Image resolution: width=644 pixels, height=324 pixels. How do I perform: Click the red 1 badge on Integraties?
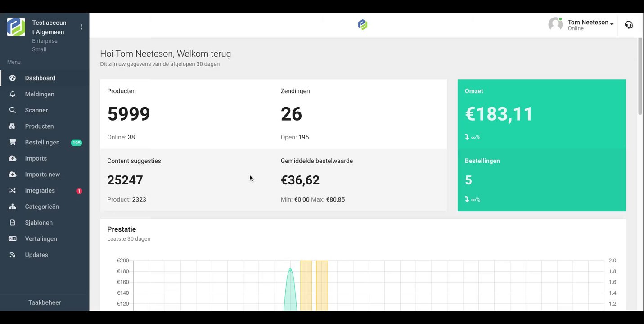pos(79,191)
